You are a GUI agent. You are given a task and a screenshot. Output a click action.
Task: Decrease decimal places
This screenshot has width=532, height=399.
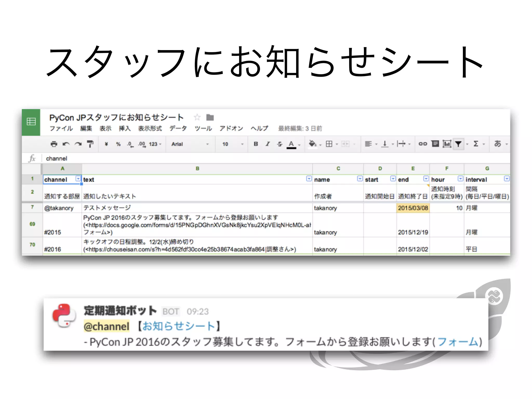[x=130, y=144]
